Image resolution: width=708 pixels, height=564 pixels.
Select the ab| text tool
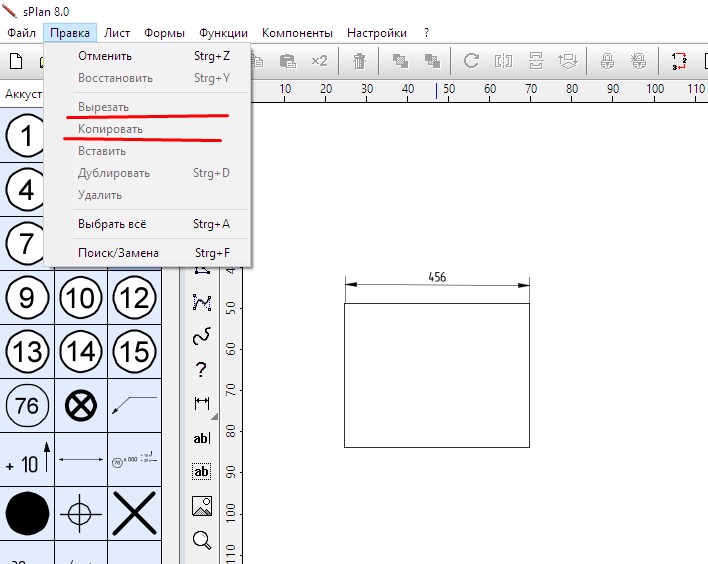point(202,438)
